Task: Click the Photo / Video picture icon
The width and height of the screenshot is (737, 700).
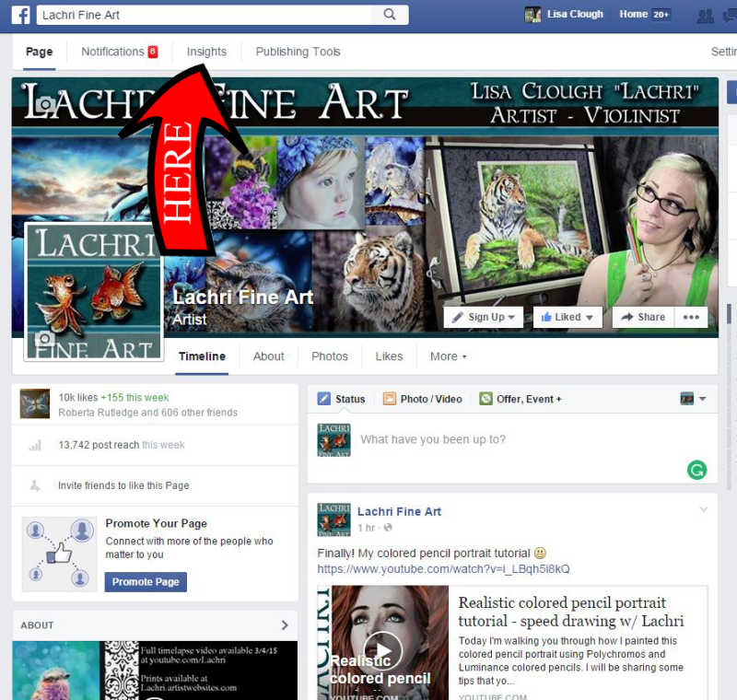Action: click(x=389, y=399)
